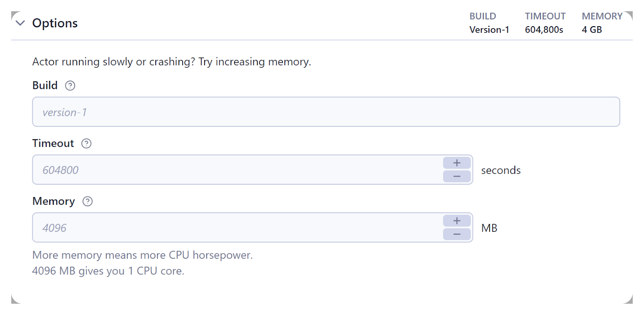Focus the Build input showing version-1
The height and width of the screenshot is (315, 644).
pos(242,112)
